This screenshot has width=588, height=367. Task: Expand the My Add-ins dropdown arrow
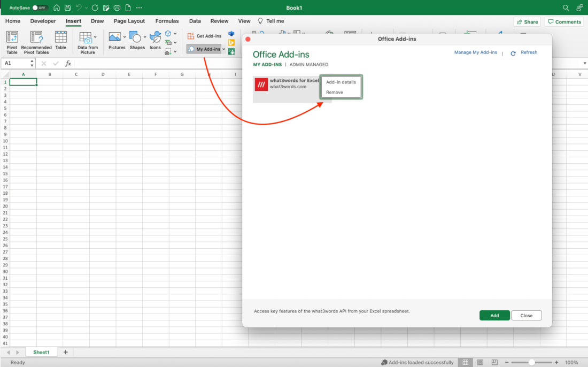click(x=224, y=49)
